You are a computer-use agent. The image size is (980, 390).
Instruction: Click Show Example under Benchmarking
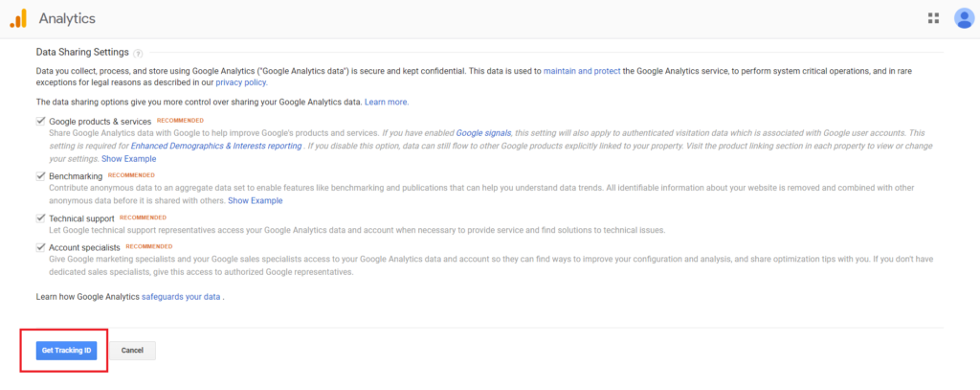[x=255, y=201]
